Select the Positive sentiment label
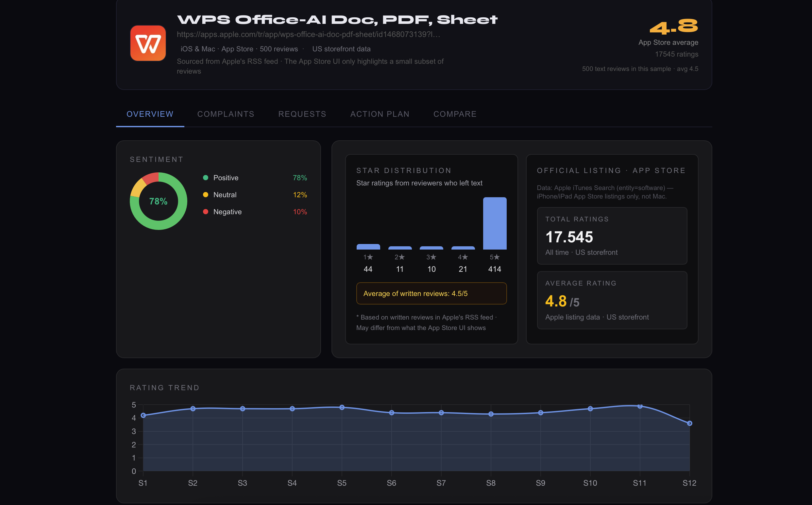The height and width of the screenshot is (505, 812). coord(226,178)
